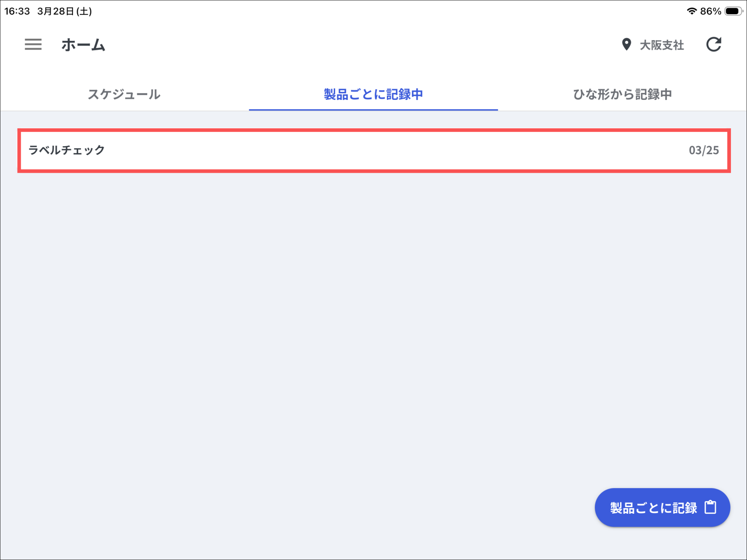
Task: Tap the 16:33 clock in status bar
Action: (x=17, y=11)
